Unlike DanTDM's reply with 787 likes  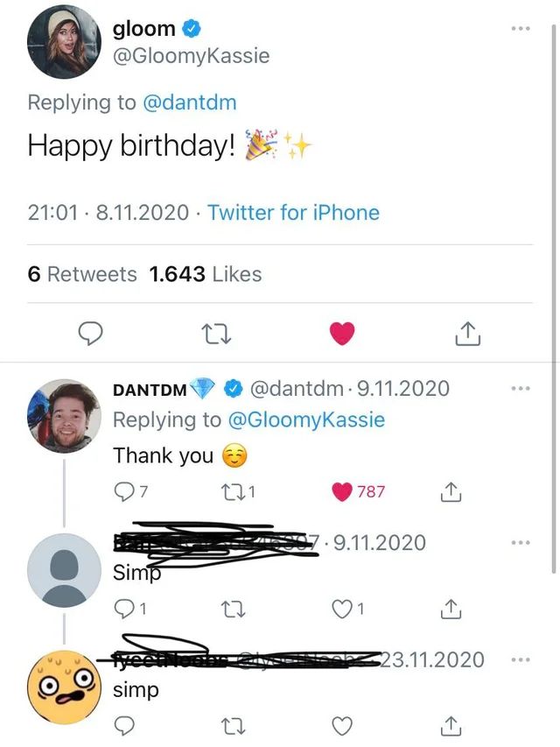coord(343,492)
